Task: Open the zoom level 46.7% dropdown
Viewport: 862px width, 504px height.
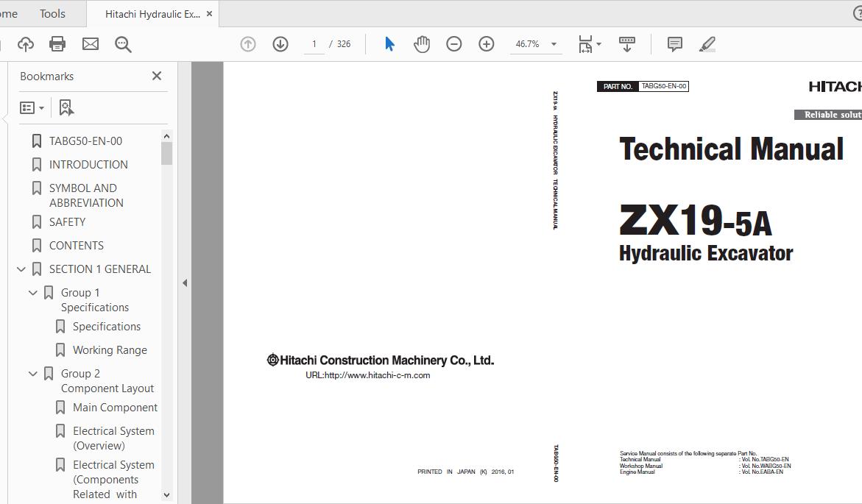Action: click(554, 44)
